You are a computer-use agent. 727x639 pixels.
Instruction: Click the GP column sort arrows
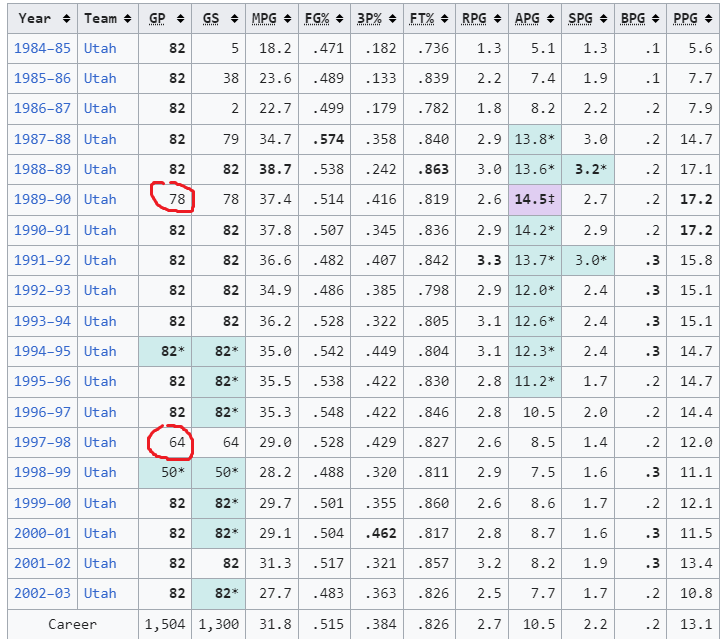181,19
